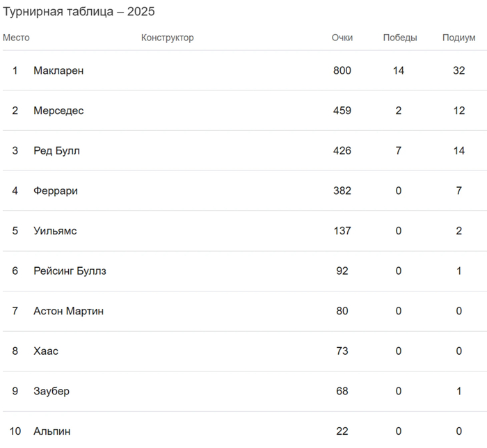Click Ред Булл's 7 wins cell
Image resolution: width=487 pixels, height=448 pixels.
coord(399,151)
